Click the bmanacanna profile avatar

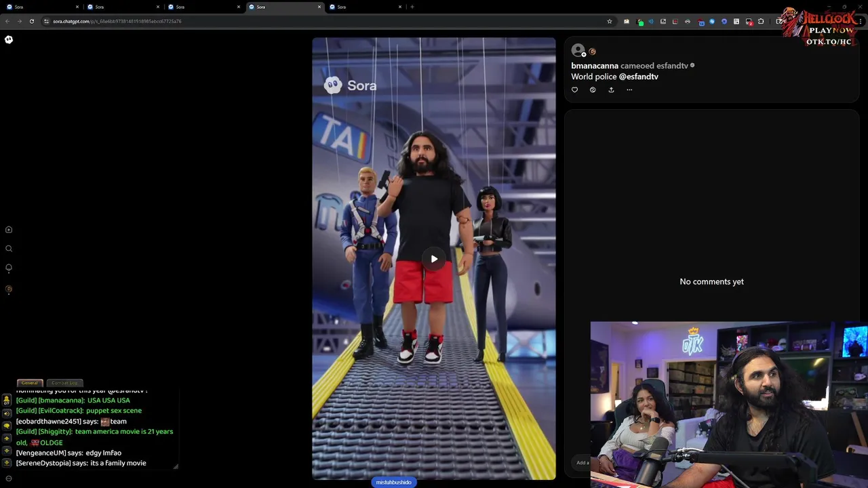pyautogui.click(x=578, y=50)
